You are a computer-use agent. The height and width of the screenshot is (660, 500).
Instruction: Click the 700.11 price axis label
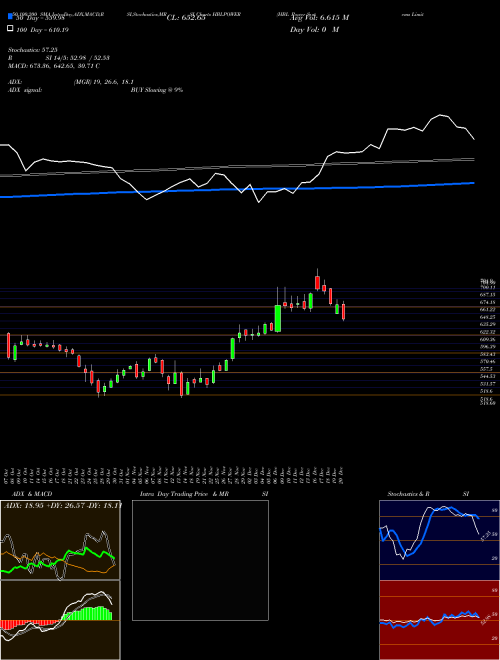488,287
